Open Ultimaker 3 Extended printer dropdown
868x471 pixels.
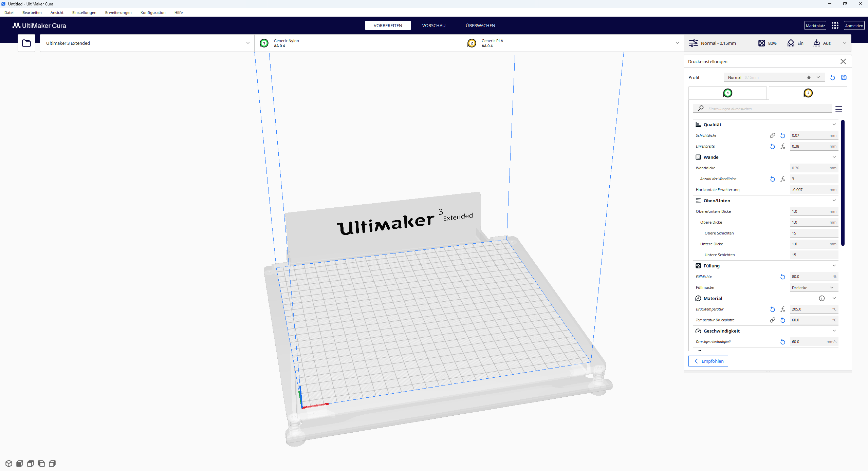[147, 43]
